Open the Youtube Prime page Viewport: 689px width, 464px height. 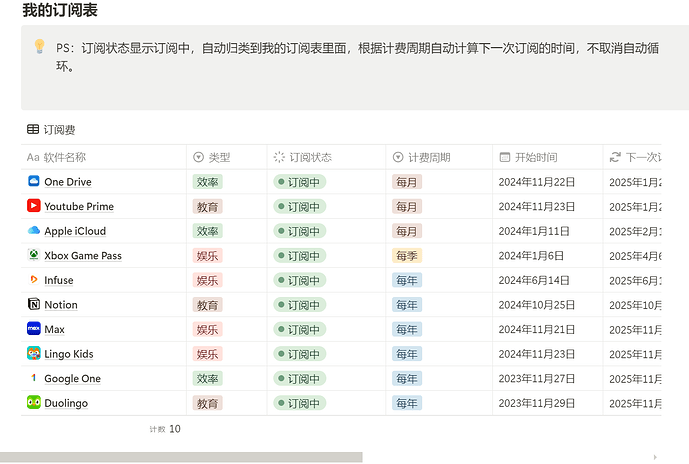click(x=79, y=207)
